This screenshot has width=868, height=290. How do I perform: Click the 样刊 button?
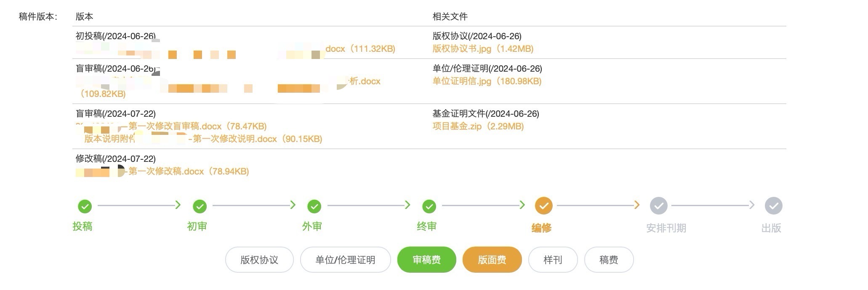[553, 260]
